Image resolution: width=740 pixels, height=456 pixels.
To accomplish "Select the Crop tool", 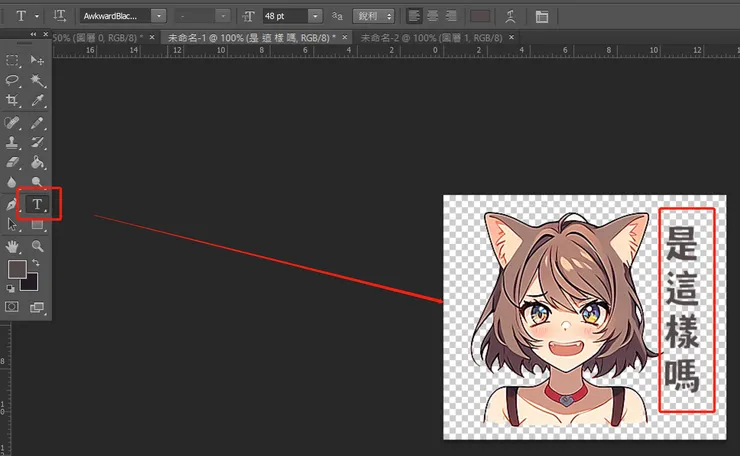I will click(x=12, y=100).
